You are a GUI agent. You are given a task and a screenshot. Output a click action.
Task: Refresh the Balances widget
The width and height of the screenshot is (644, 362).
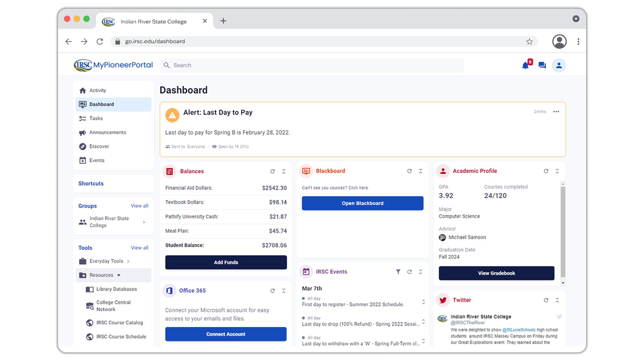tap(272, 171)
